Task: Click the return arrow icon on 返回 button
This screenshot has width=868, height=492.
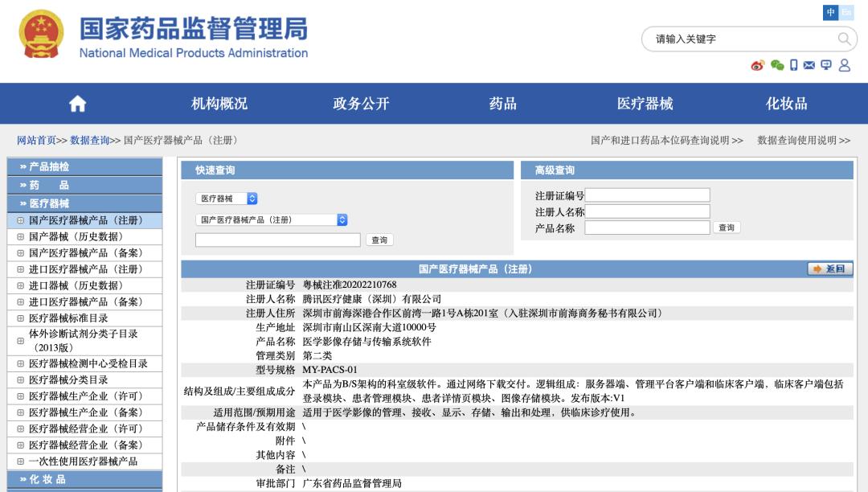Action: [818, 269]
